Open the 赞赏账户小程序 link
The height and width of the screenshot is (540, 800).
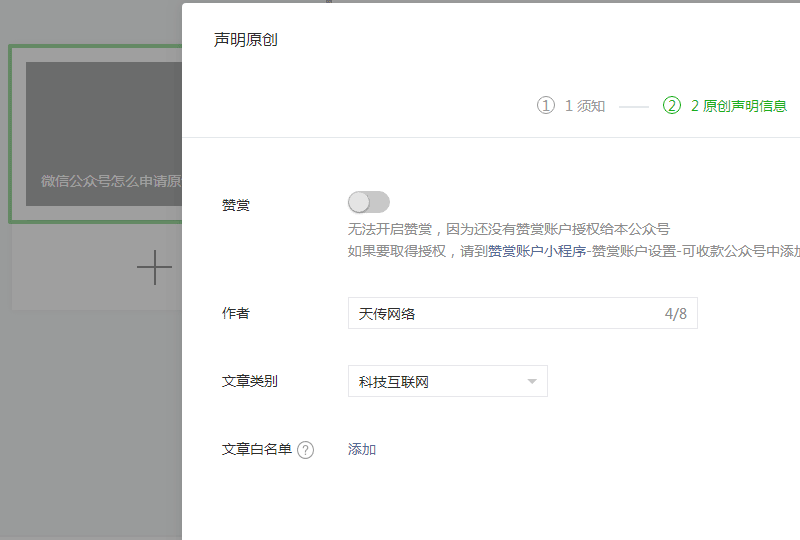(537, 251)
